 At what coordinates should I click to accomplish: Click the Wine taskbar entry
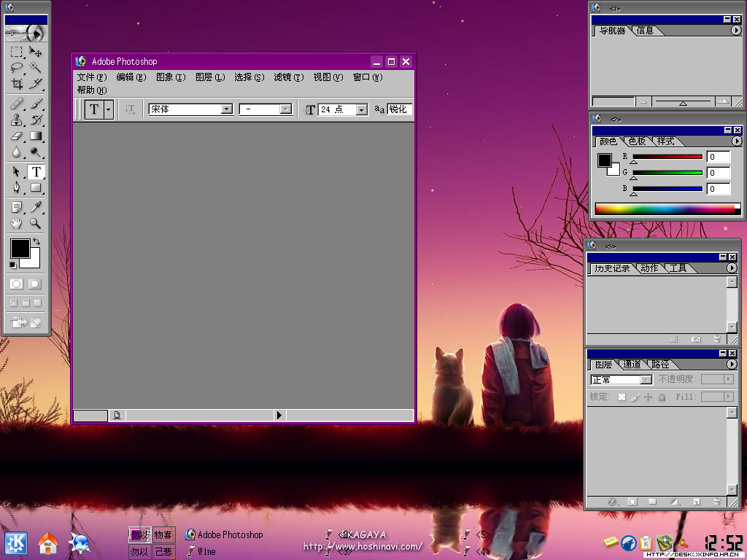[201, 551]
